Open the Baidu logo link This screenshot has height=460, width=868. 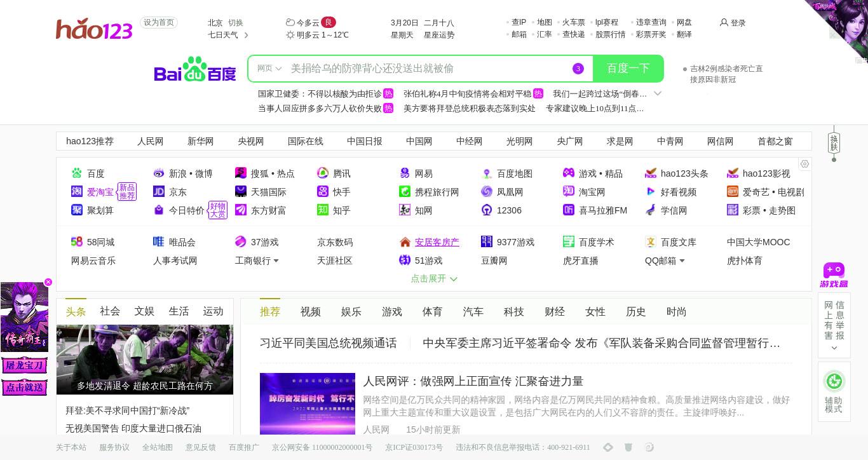(x=195, y=69)
